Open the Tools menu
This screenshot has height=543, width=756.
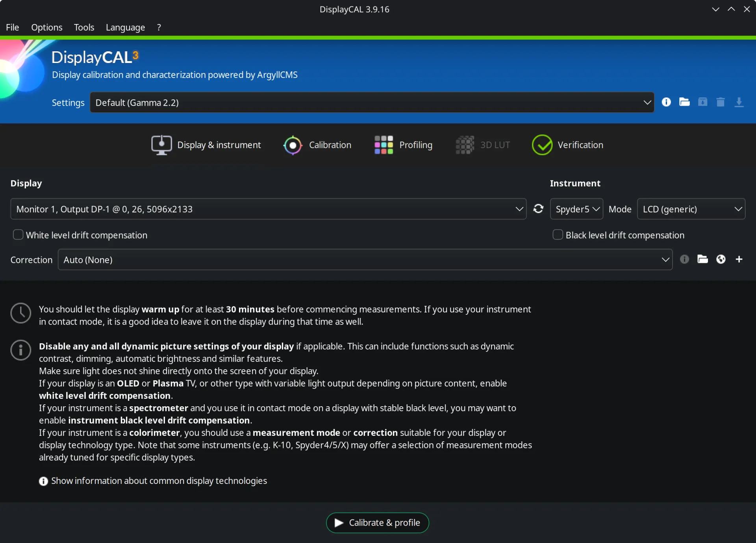click(83, 27)
